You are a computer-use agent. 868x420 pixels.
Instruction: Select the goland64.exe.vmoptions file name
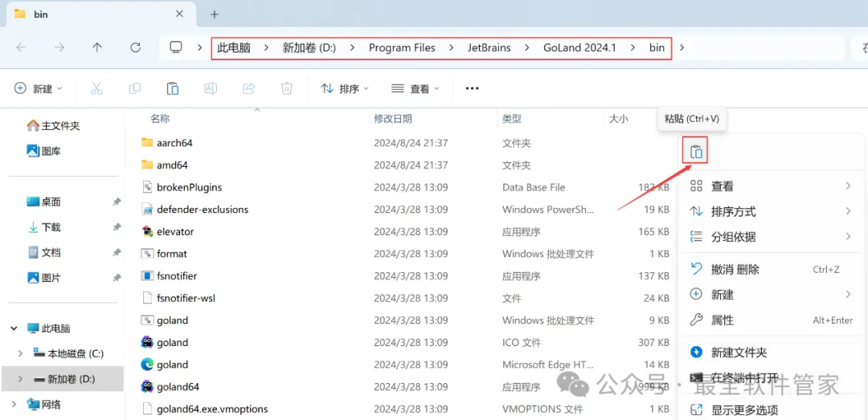pos(212,409)
